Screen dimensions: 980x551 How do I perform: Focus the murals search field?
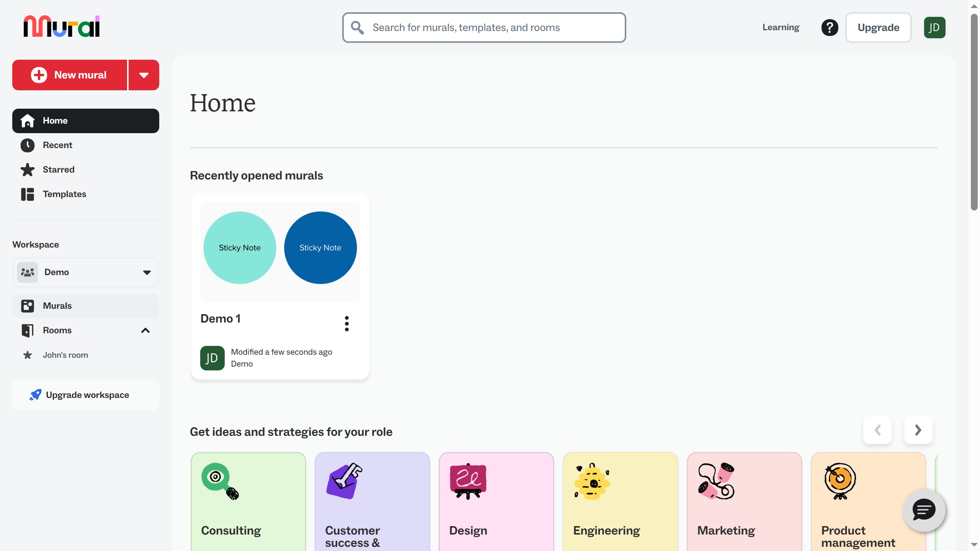point(484,28)
